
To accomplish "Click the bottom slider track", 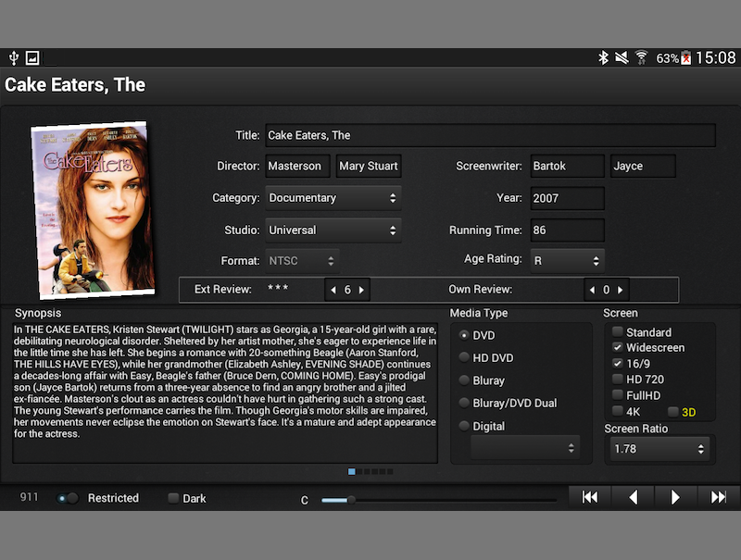I will [440, 500].
